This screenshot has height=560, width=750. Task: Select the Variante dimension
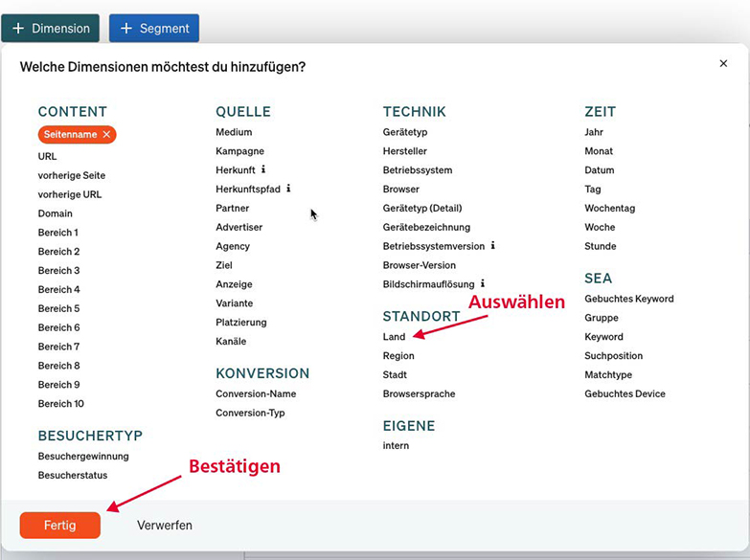tap(235, 303)
